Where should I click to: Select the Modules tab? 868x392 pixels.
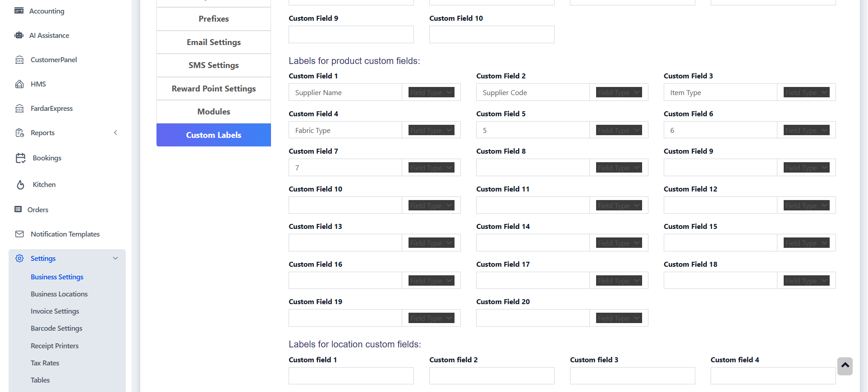[214, 112]
